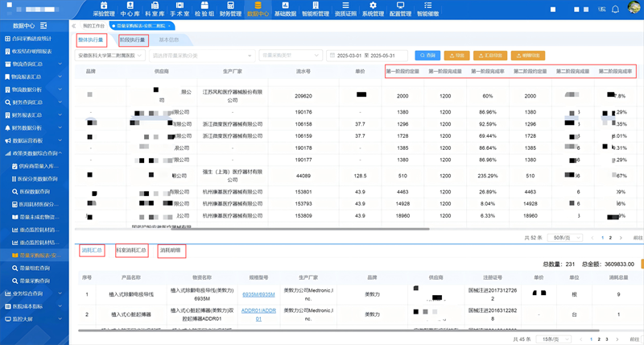The height and width of the screenshot is (345, 644).
Task: Click the double-chevron tab scroll icon
Action: 73,26
